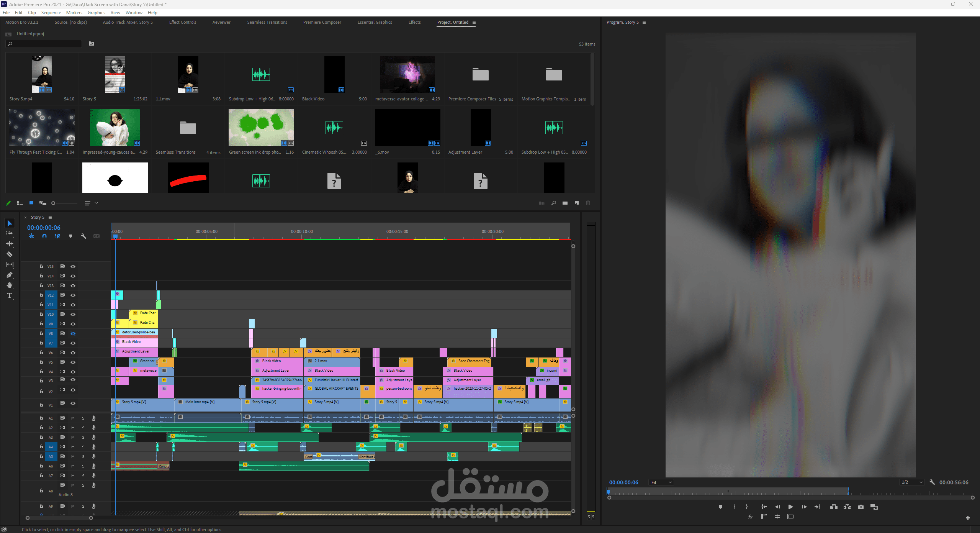Solo audio track A3

click(83, 437)
